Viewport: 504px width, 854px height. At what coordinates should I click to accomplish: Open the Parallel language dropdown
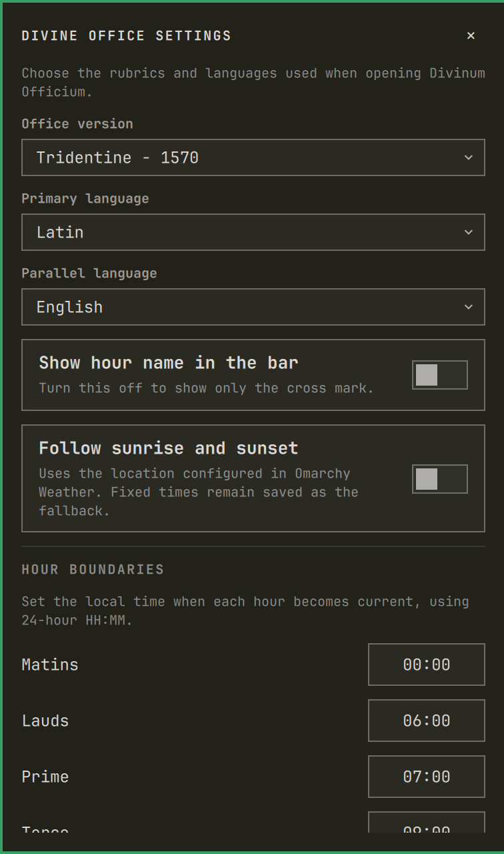(253, 307)
